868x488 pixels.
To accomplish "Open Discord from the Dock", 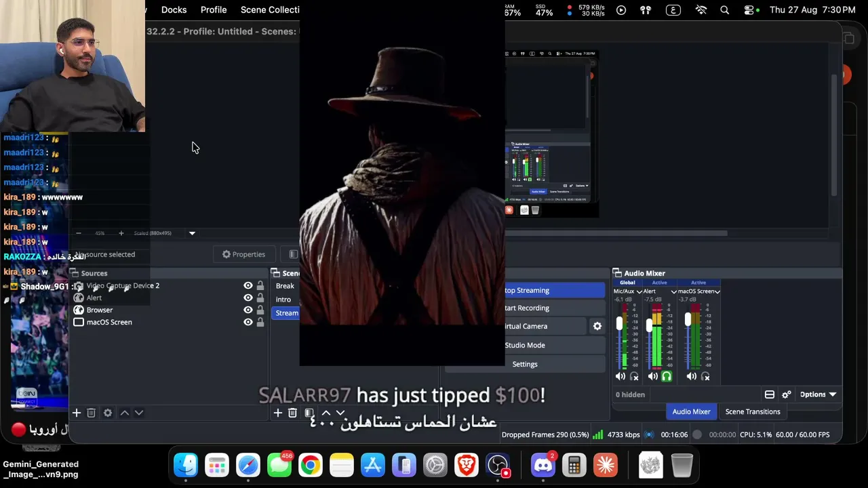I will [543, 465].
